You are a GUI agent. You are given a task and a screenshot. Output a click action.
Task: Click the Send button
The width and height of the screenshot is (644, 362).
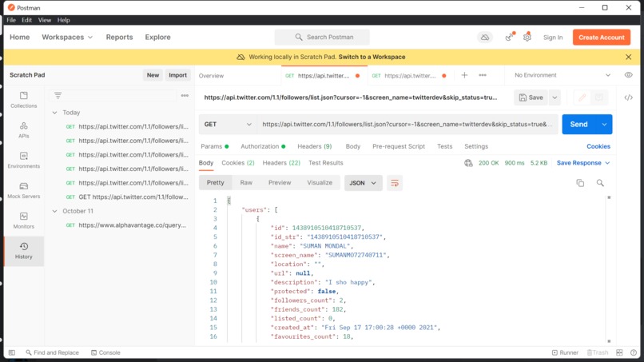[578, 124]
